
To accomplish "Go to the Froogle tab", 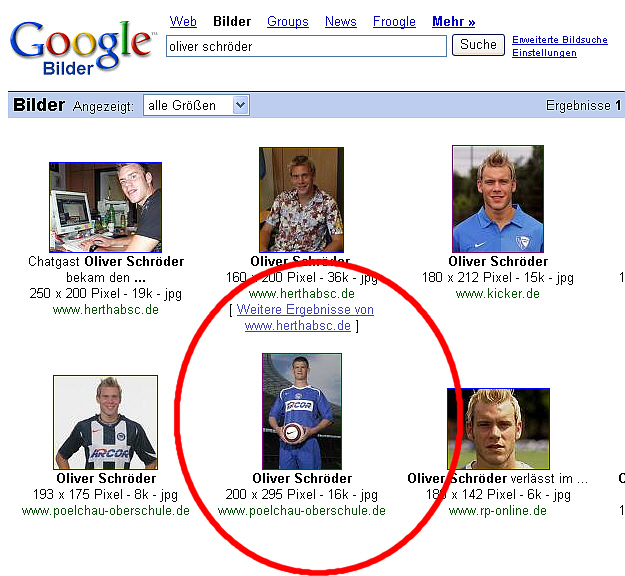I will point(394,21).
